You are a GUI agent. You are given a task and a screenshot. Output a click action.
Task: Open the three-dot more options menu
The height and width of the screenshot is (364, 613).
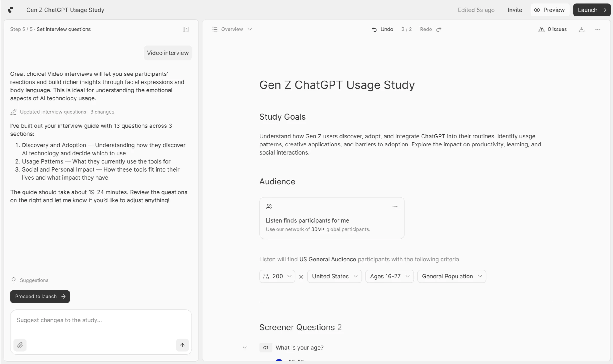click(x=597, y=29)
